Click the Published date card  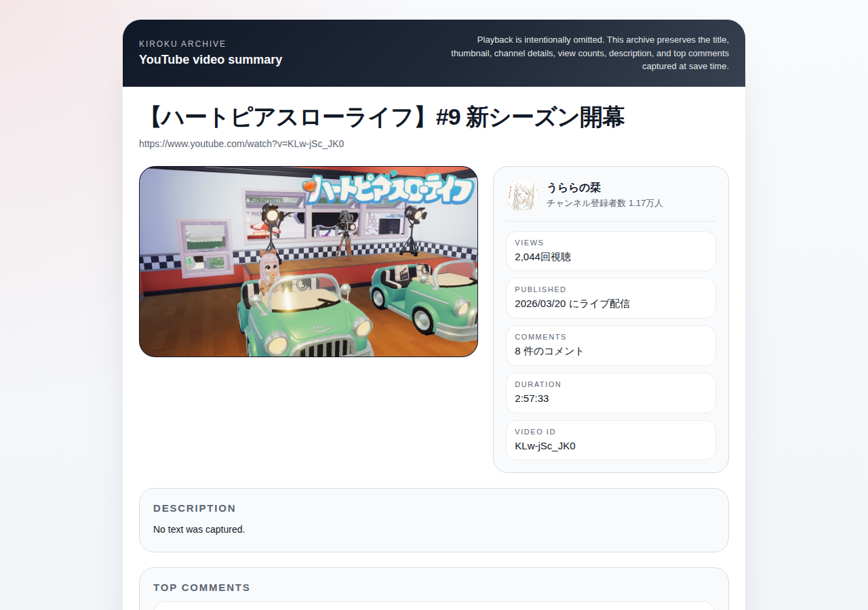611,298
